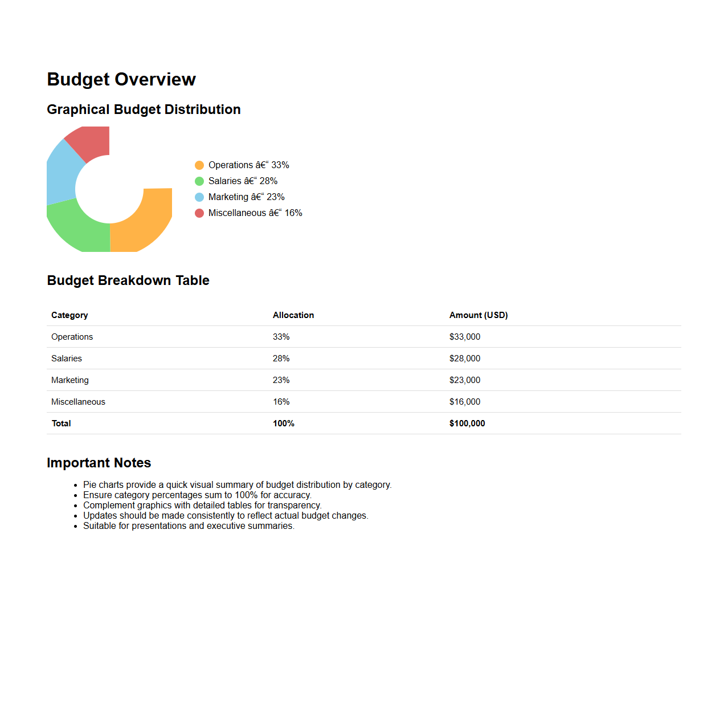
Task: Click the Miscellaneous 16% legend label
Action: (255, 213)
